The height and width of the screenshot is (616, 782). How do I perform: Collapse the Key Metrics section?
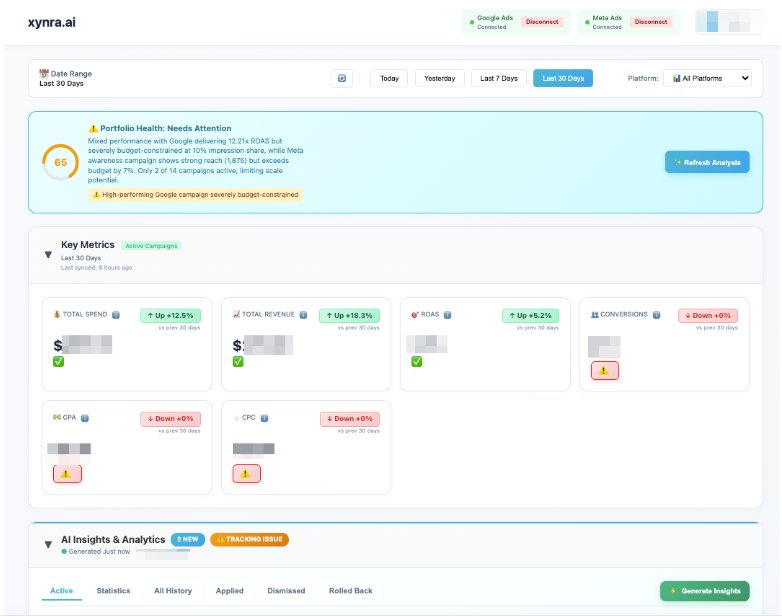[48, 255]
